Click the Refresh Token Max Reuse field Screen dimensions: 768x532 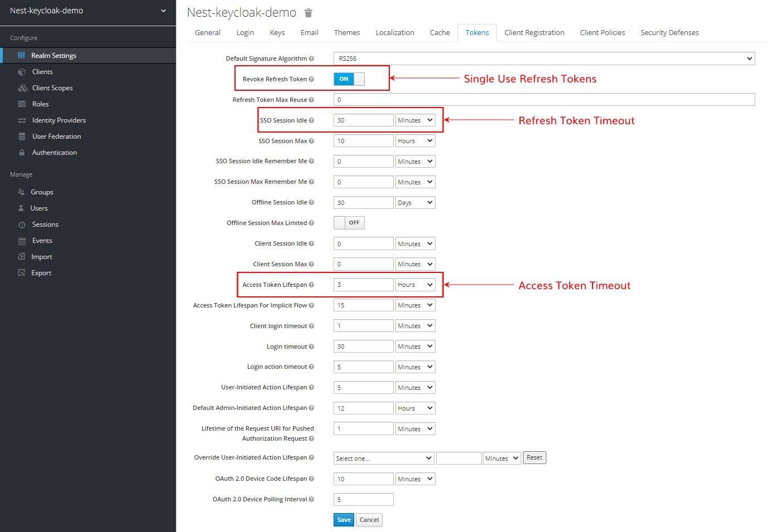coord(544,100)
